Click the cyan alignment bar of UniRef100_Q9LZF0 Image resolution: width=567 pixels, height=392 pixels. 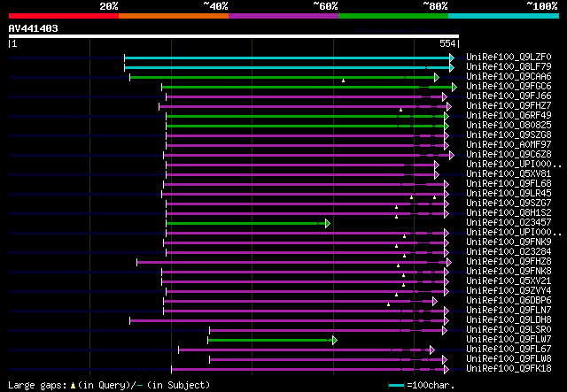click(x=287, y=58)
